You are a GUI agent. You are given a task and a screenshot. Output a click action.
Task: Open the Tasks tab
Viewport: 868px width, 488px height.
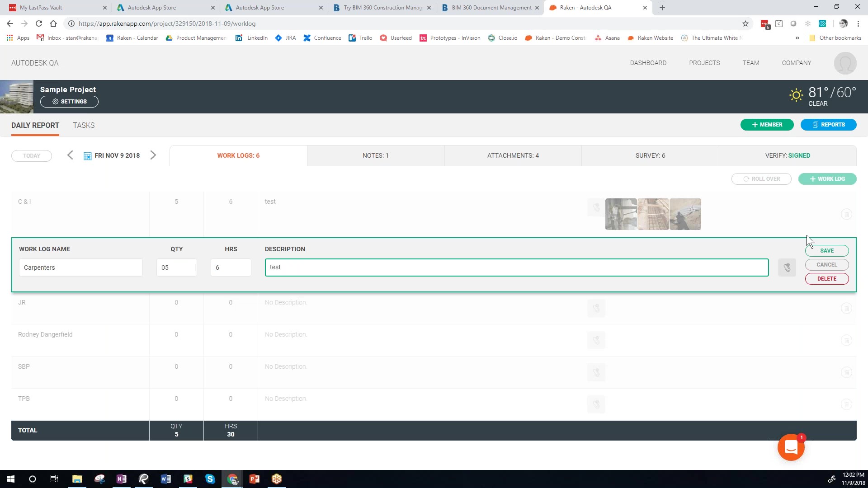[84, 125]
